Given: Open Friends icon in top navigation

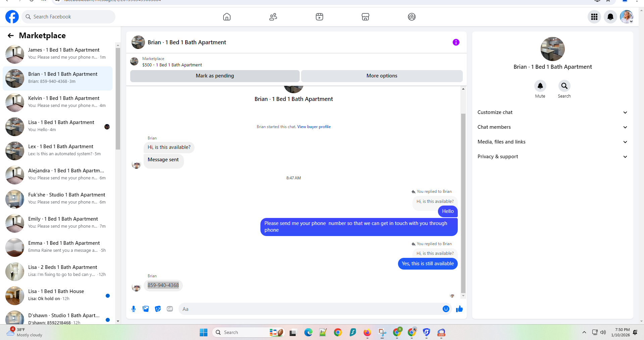Looking at the screenshot, I should (x=273, y=17).
